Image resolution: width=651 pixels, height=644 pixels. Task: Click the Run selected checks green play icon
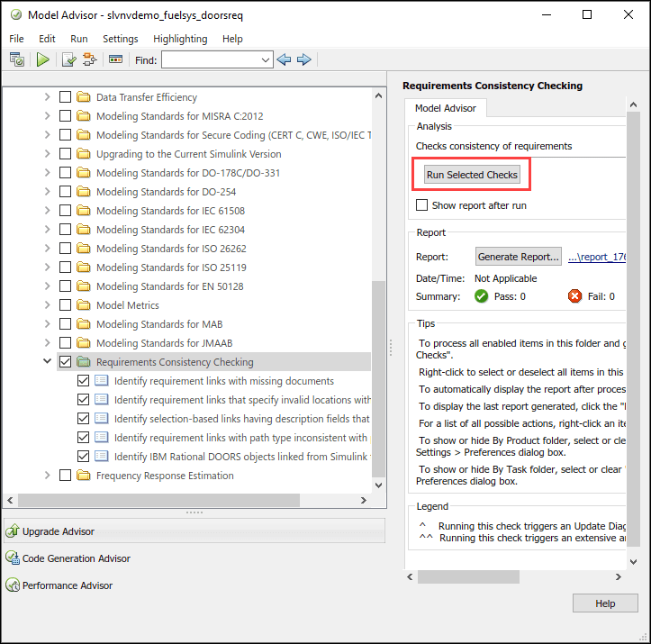pyautogui.click(x=42, y=59)
